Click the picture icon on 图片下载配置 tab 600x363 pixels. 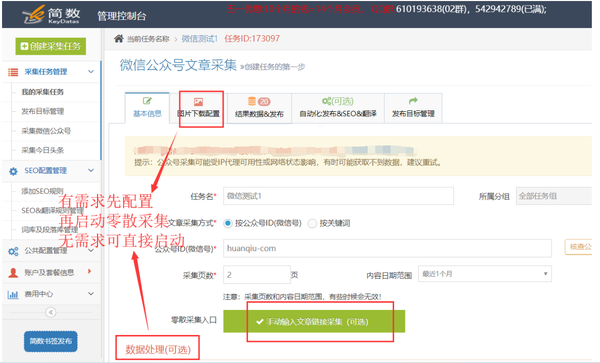(198, 102)
